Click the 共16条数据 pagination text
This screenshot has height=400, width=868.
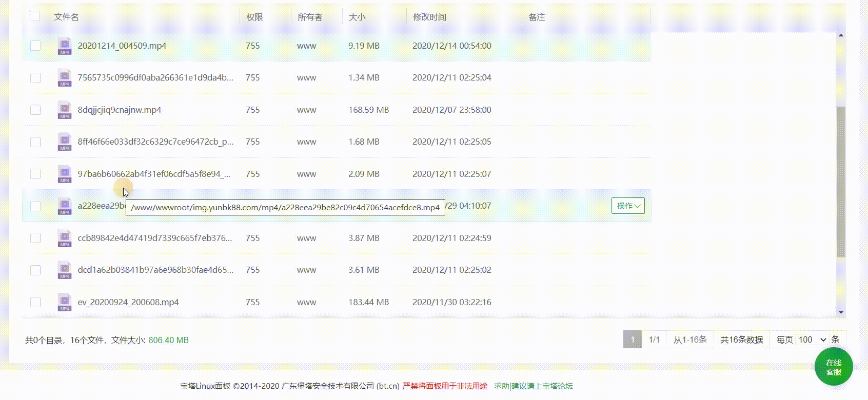[741, 339]
